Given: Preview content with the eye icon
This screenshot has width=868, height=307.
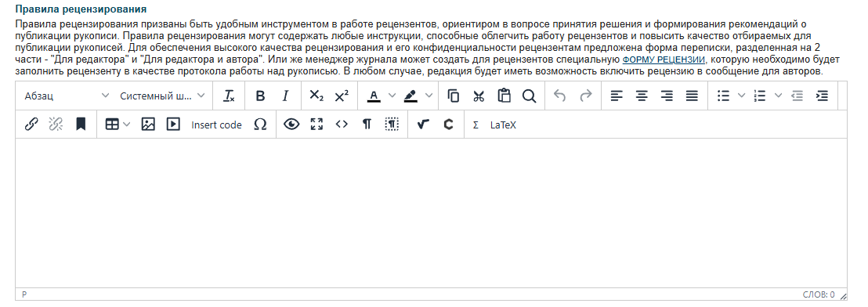Looking at the screenshot, I should tap(291, 125).
